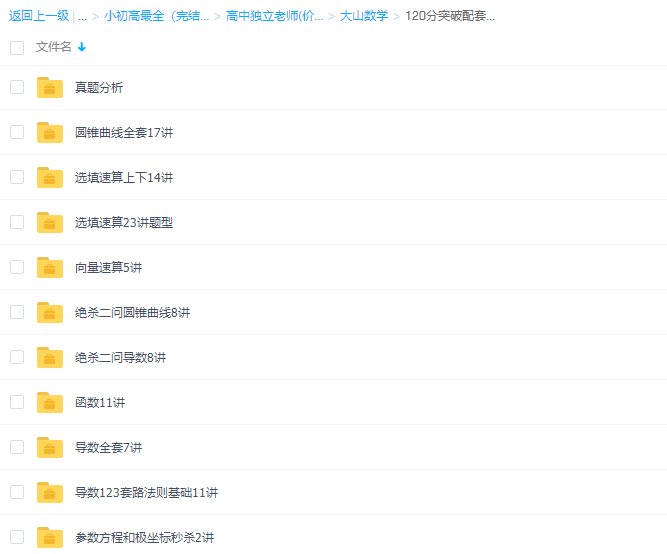Viewport: 667px width, 554px height.
Task: Click the folder icon for 导数全套7讲
Action: (x=50, y=448)
